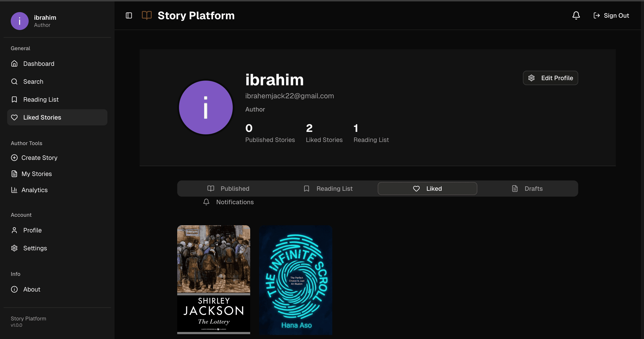This screenshot has width=644, height=339.
Task: Click the Edit Profile button
Action: (x=550, y=78)
